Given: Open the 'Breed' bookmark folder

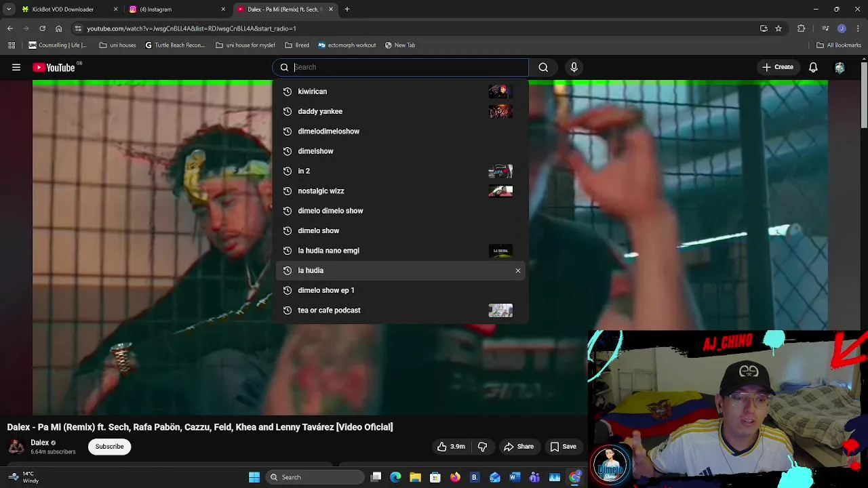Looking at the screenshot, I should tap(297, 45).
